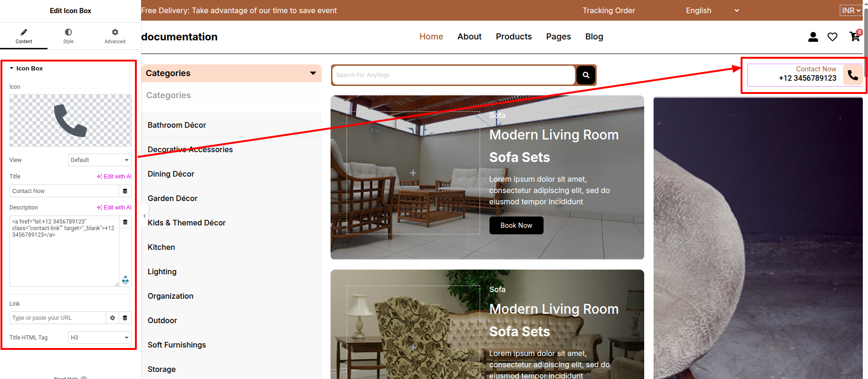The image size is (868, 379).
Task: Click the phone icon preview thumbnail
Action: pyautogui.click(x=71, y=120)
